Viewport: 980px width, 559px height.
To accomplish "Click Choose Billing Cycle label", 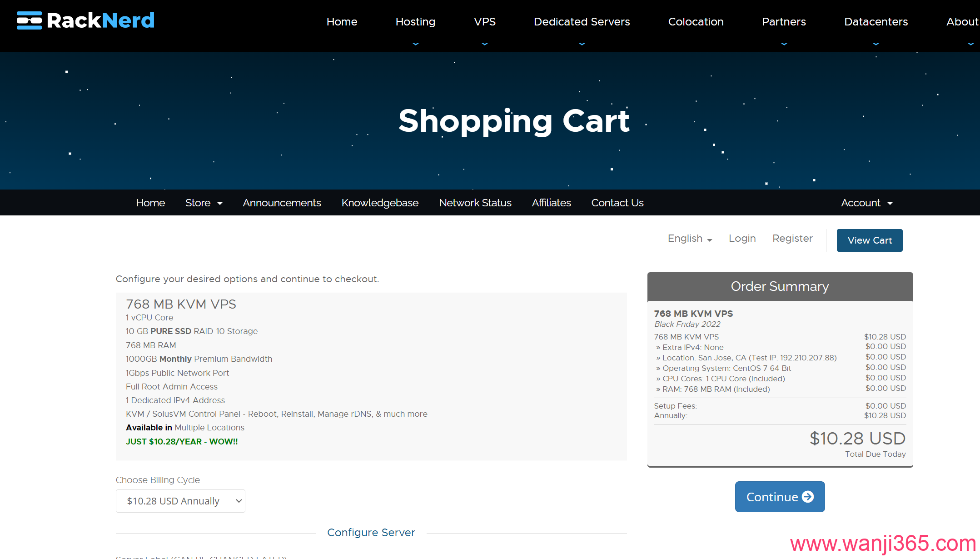I will click(x=158, y=480).
